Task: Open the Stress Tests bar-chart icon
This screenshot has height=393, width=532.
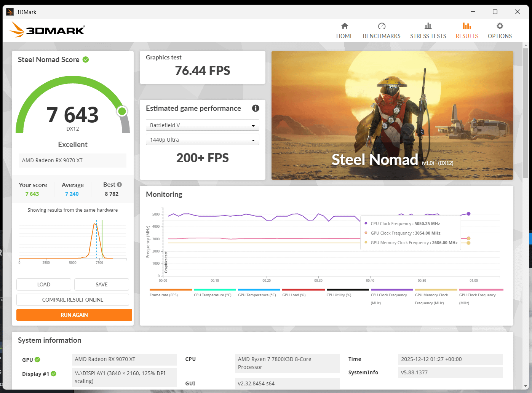Action: point(428,26)
